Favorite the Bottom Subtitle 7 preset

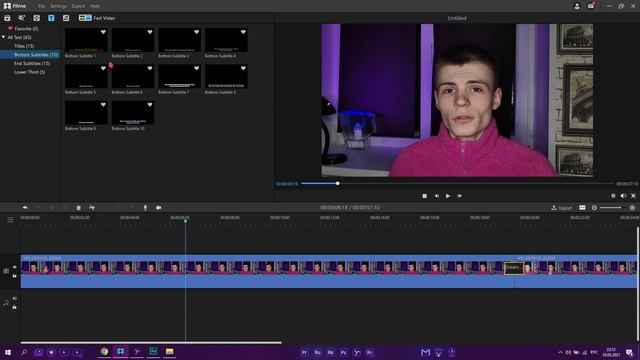point(196,68)
